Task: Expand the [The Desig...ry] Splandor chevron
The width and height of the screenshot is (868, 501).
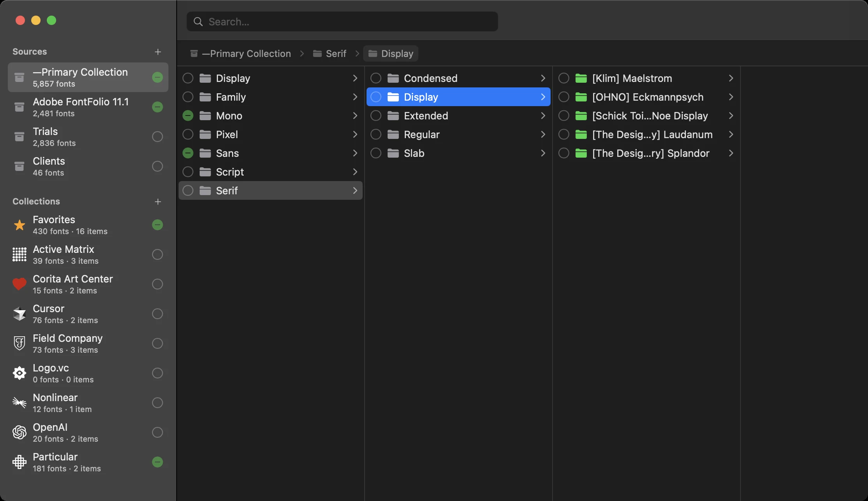Action: 731,153
